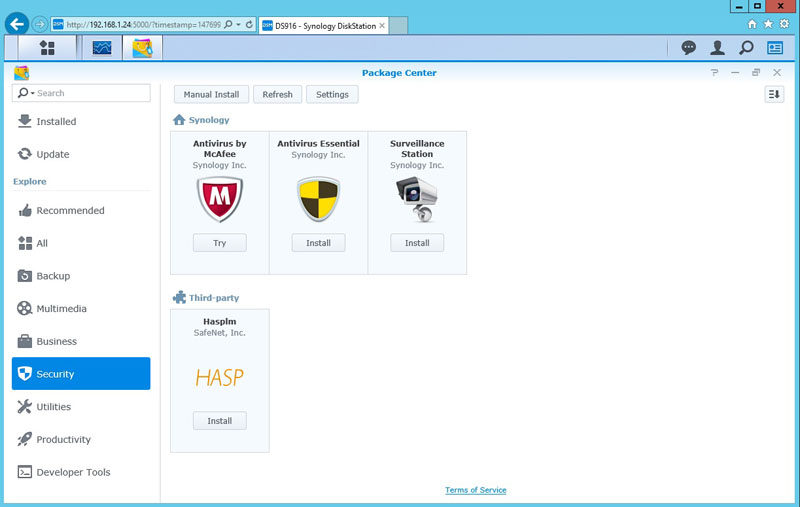Open the Terms of Service link
The height and width of the screenshot is (507, 800).
tap(475, 490)
